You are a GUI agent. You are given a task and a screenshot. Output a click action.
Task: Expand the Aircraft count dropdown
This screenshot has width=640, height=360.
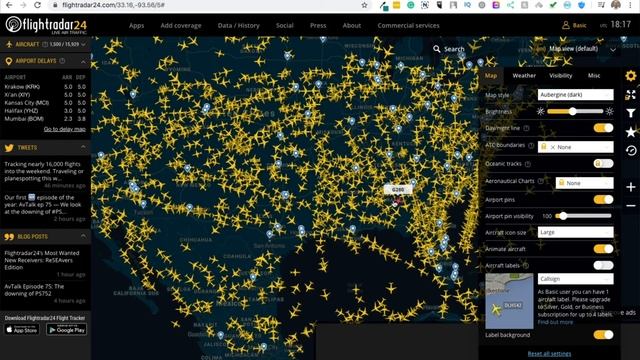pos(83,44)
